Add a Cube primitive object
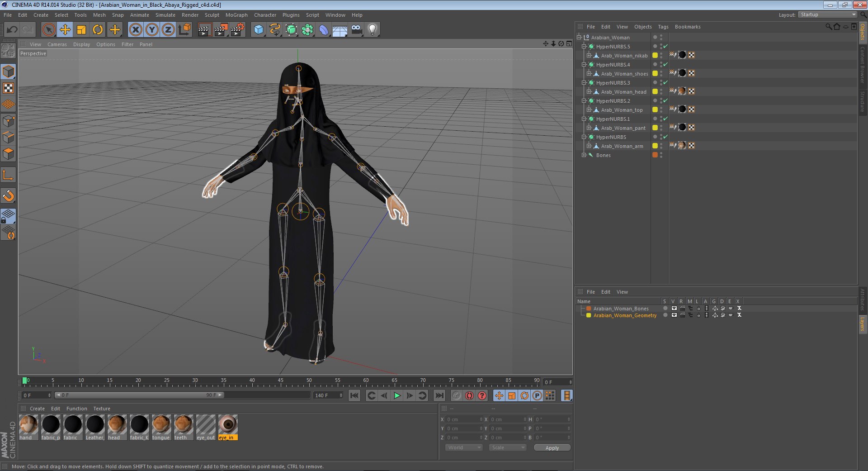868x471 pixels. 259,30
